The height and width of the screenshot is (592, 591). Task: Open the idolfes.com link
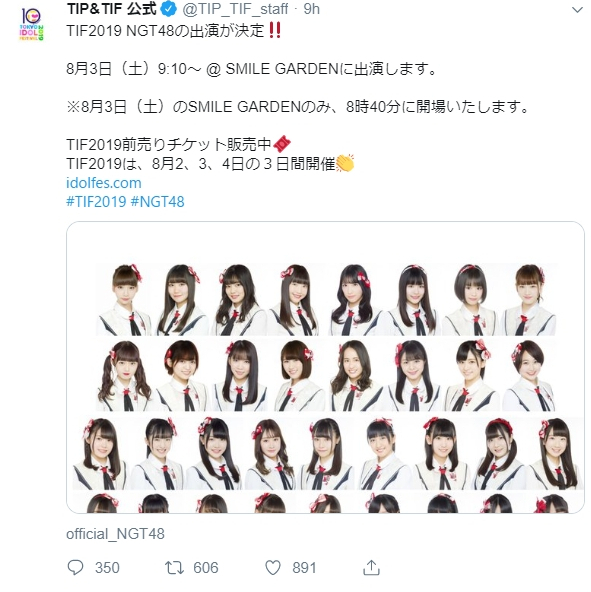pyautogui.click(x=104, y=183)
